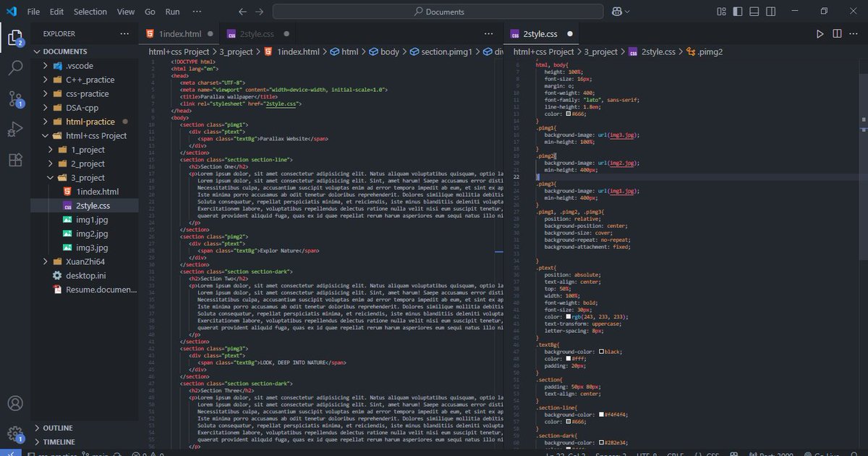Open the Edit menu
This screenshot has width=868, height=456.
click(x=57, y=12)
